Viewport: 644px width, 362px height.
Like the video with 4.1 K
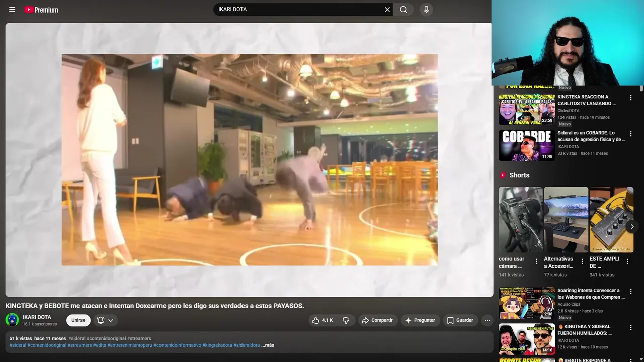pos(322,320)
